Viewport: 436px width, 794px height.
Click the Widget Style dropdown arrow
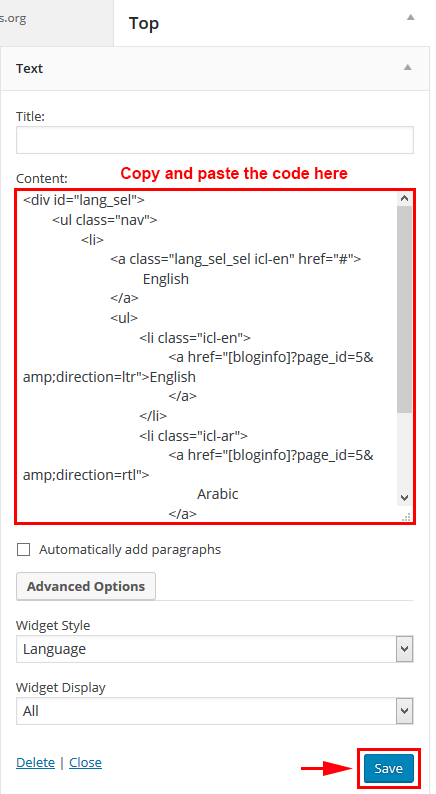click(x=404, y=649)
